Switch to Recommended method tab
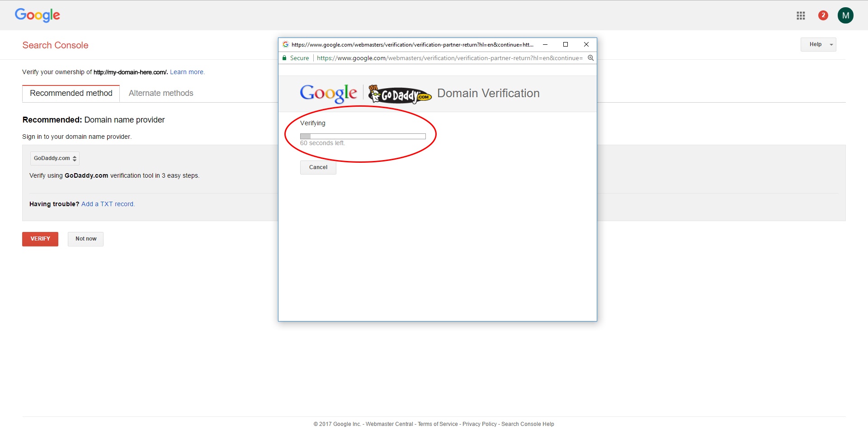 tap(71, 93)
